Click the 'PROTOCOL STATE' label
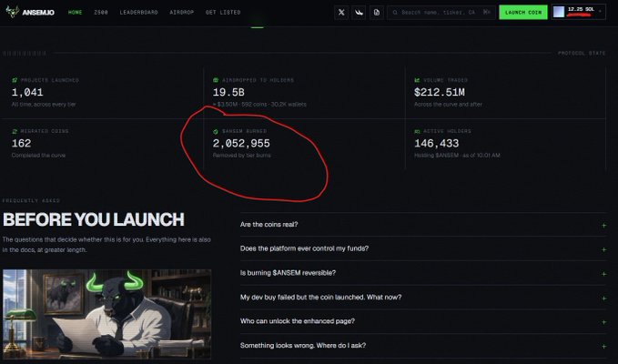 582,53
